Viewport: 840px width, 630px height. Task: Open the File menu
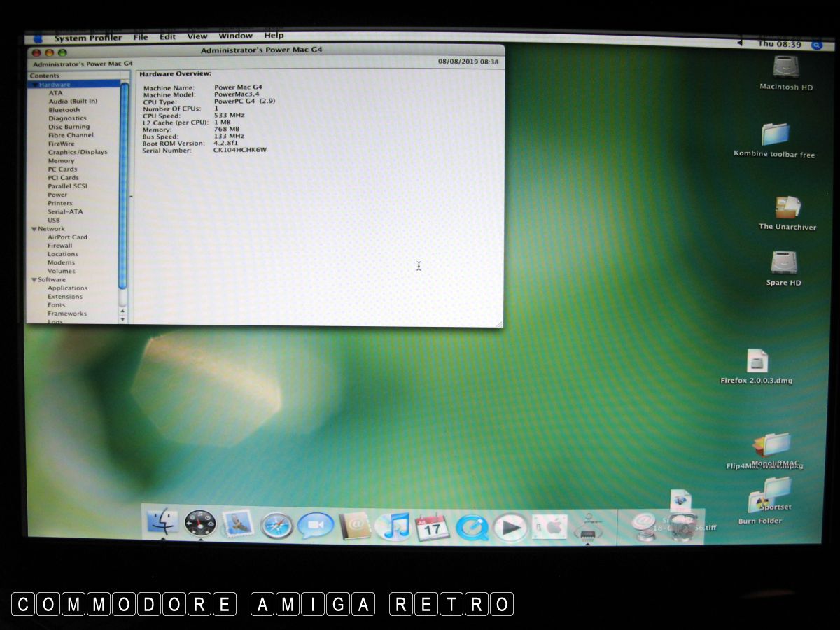click(x=141, y=36)
